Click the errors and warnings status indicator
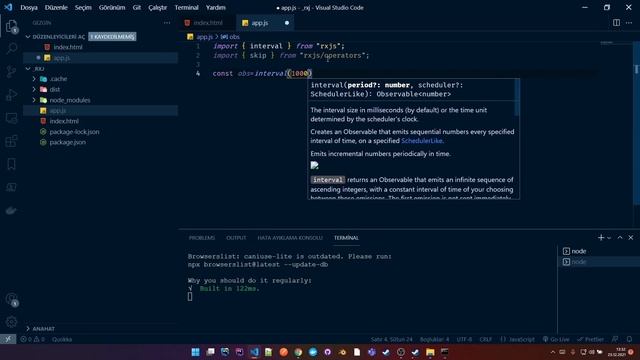 click(32, 339)
